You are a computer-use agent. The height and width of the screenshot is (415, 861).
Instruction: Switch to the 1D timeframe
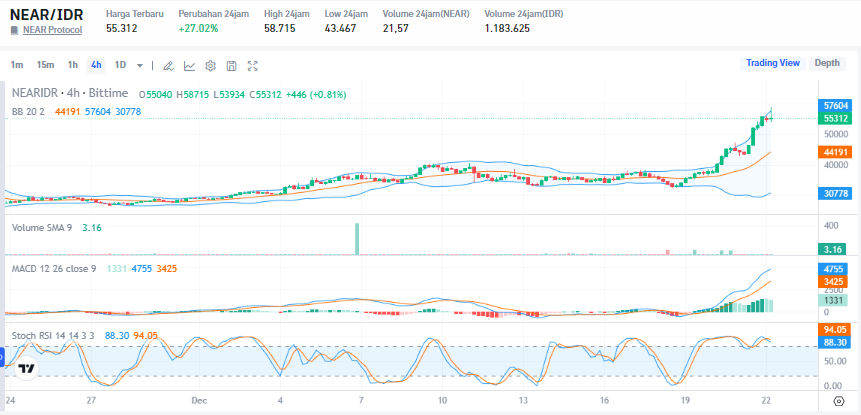(x=120, y=65)
